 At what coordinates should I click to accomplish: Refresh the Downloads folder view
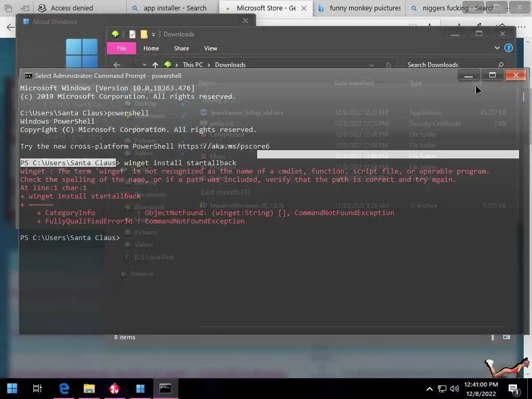(389, 65)
